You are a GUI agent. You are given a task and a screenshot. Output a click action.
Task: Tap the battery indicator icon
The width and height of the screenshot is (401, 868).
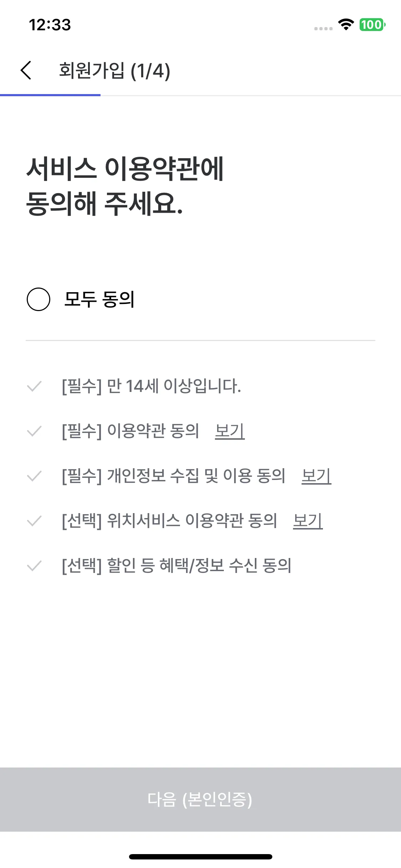point(372,25)
